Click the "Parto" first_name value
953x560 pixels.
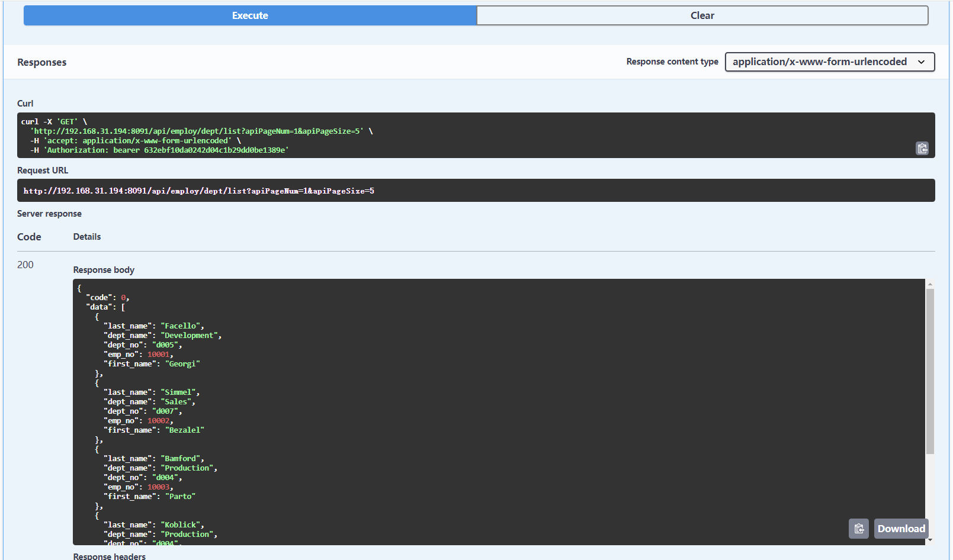click(180, 496)
